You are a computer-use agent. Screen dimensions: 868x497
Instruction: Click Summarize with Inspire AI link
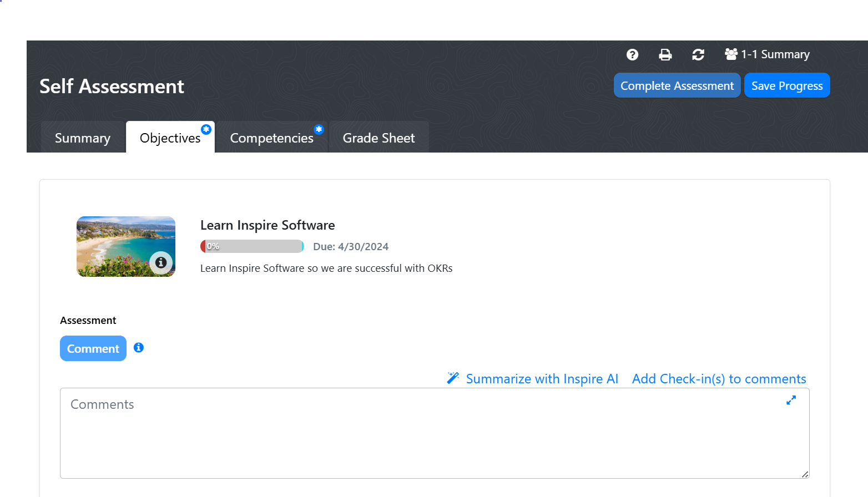pyautogui.click(x=542, y=379)
